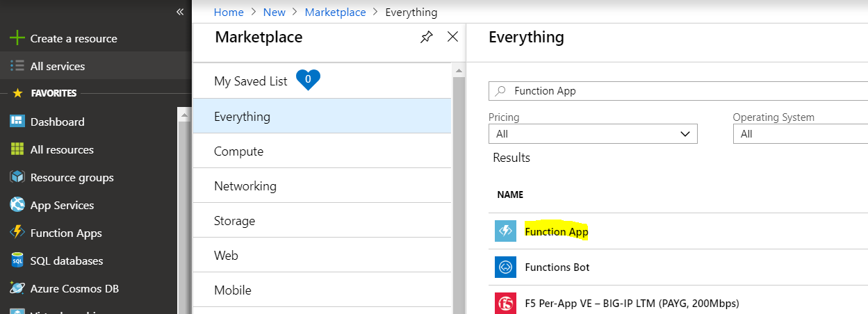The width and height of the screenshot is (868, 314).
Task: Click the green plus Create a resource icon
Action: [17, 38]
